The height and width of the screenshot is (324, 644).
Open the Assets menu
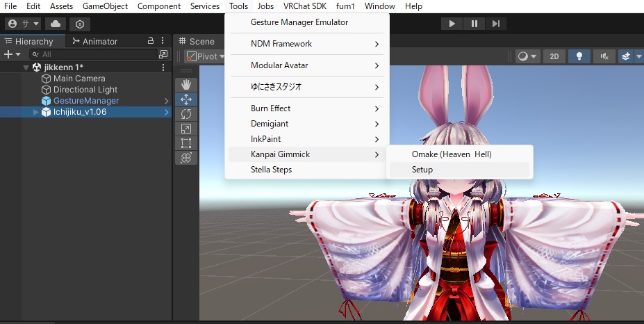point(62,6)
